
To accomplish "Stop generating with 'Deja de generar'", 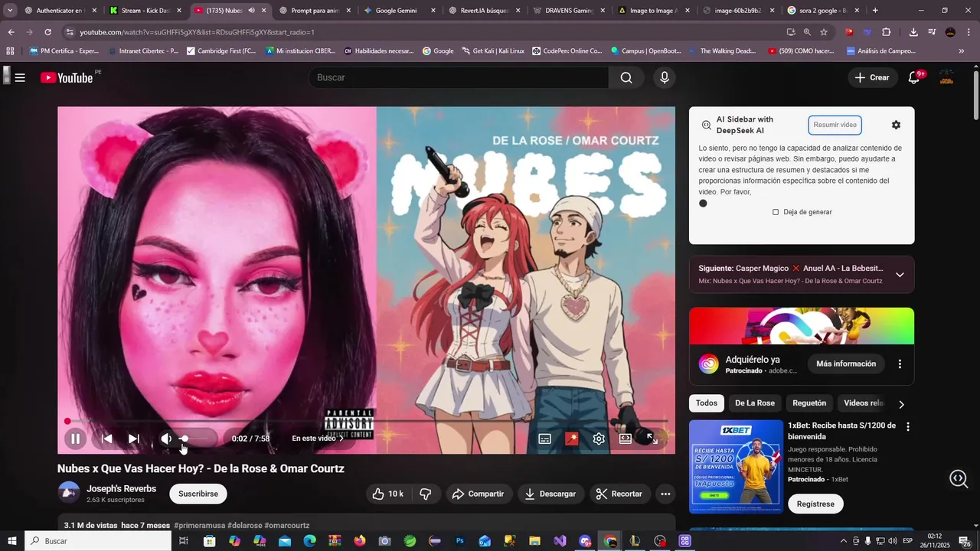I will tap(802, 212).
